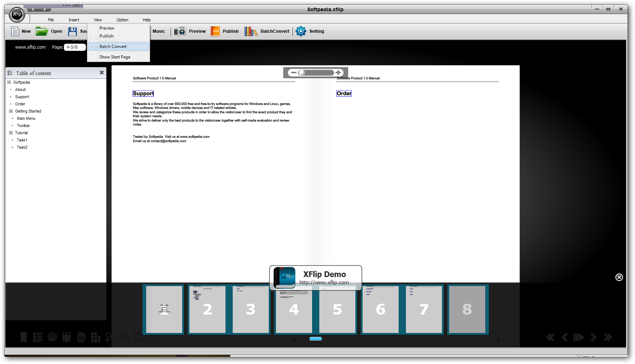Click the blue thumbnail scroll indicator
This screenshot has width=635, height=364.
(x=316, y=339)
